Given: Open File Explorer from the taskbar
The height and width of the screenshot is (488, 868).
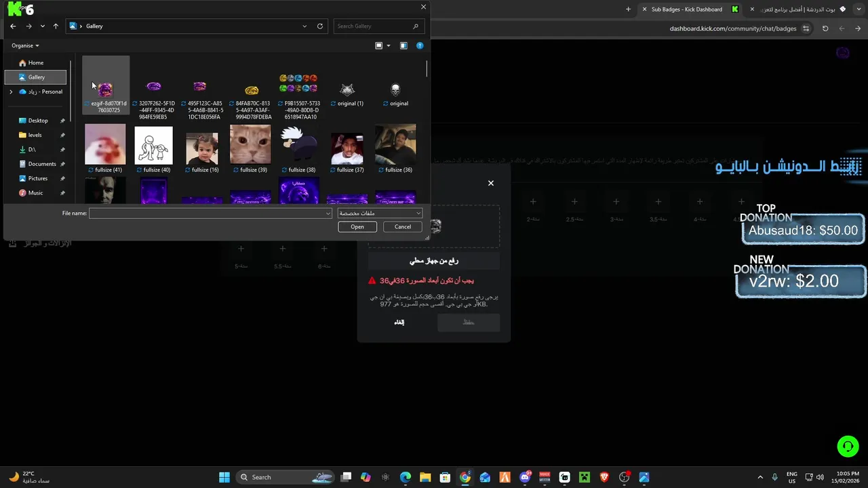Looking at the screenshot, I should 425,477.
